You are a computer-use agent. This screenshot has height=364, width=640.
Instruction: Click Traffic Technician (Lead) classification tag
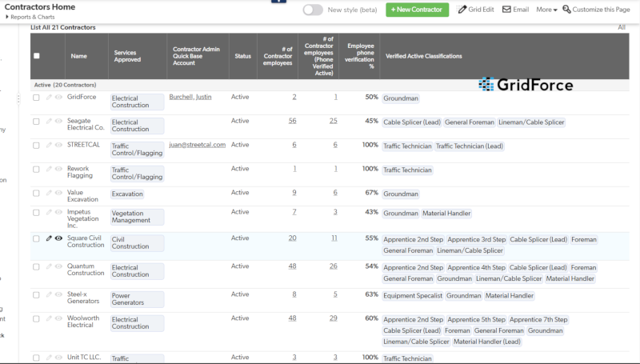470,146
